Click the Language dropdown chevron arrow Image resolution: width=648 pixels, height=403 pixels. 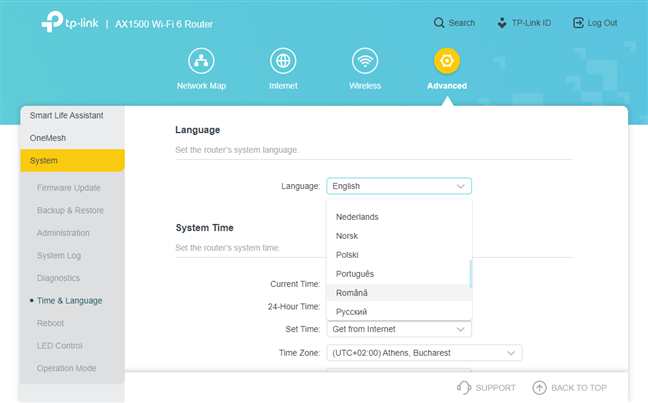point(460,186)
